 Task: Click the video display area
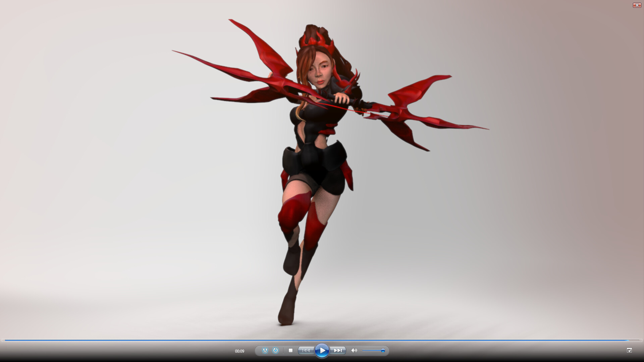pyautogui.click(x=322, y=168)
